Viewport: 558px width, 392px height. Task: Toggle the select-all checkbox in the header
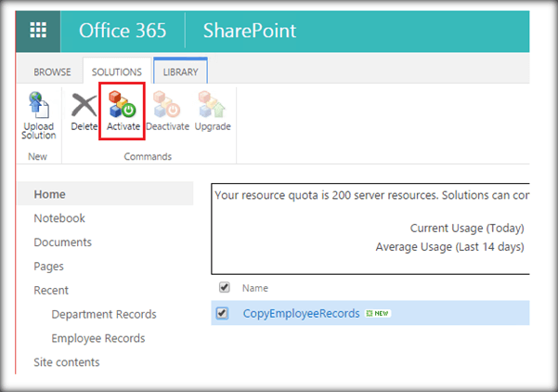222,288
